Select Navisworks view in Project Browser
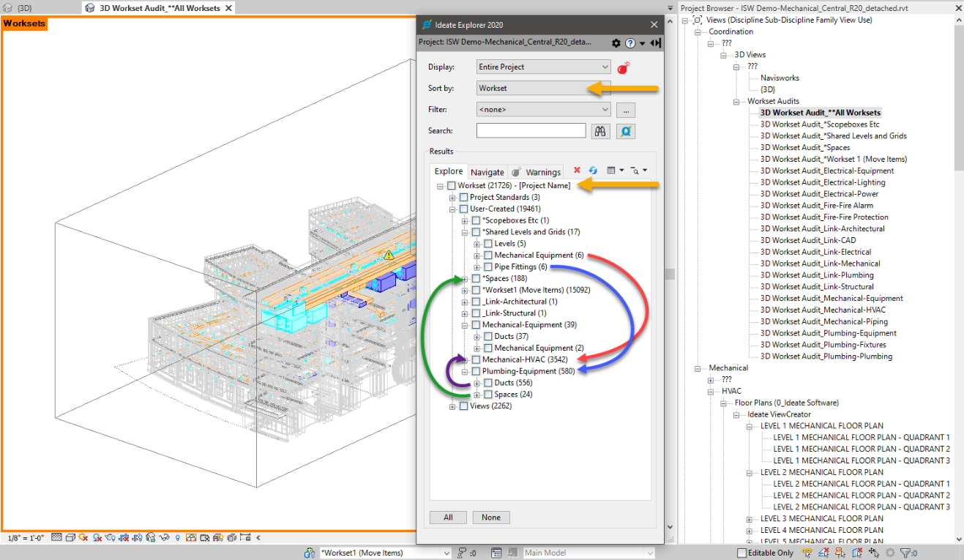The image size is (964, 560). (x=780, y=78)
